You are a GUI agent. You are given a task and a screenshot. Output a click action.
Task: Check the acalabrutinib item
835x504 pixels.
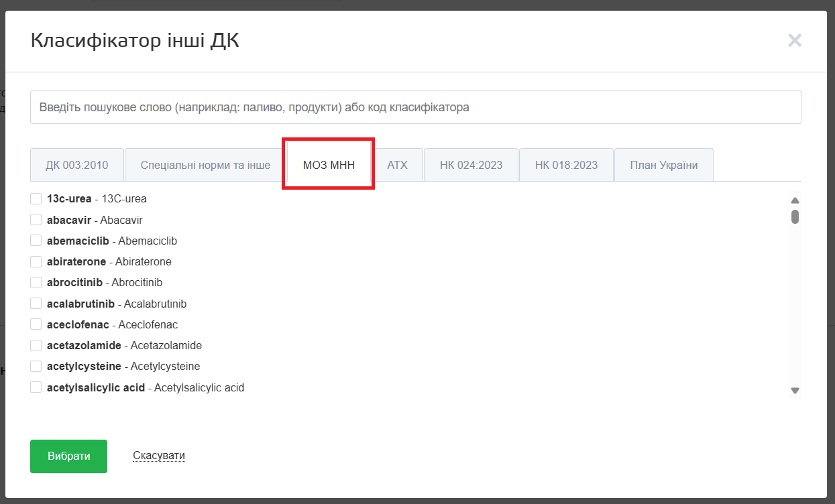(x=36, y=304)
